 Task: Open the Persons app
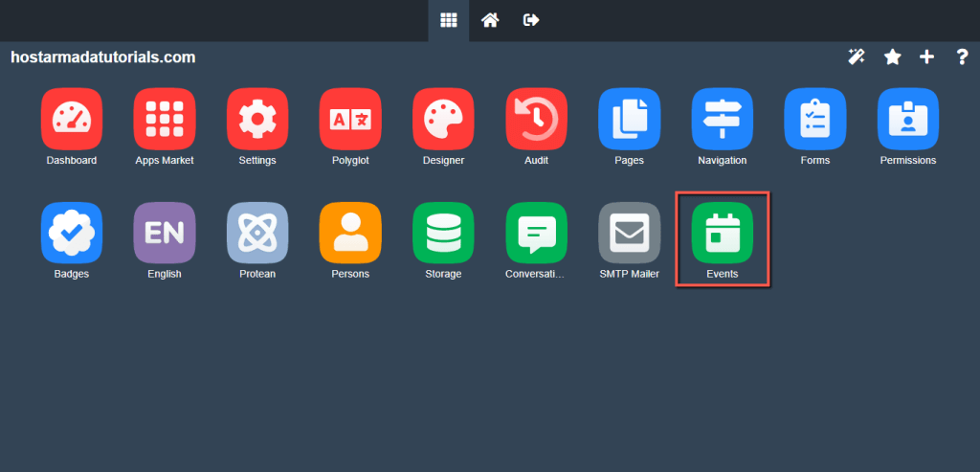350,234
